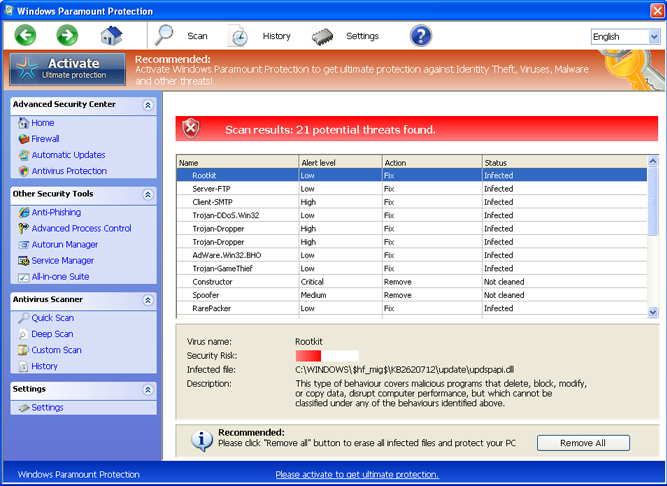This screenshot has width=667, height=486.
Task: Click the Automatic Updates icon
Action: (24, 155)
